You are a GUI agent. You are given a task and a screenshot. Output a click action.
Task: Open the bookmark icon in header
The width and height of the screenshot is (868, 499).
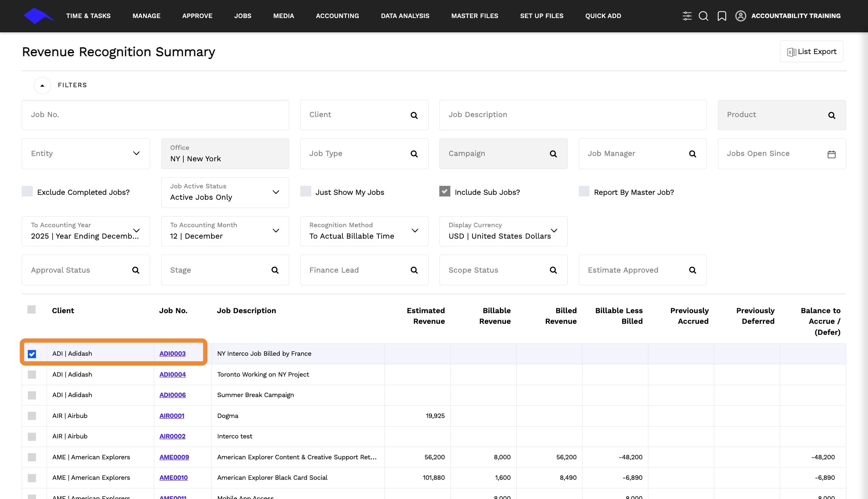(722, 16)
